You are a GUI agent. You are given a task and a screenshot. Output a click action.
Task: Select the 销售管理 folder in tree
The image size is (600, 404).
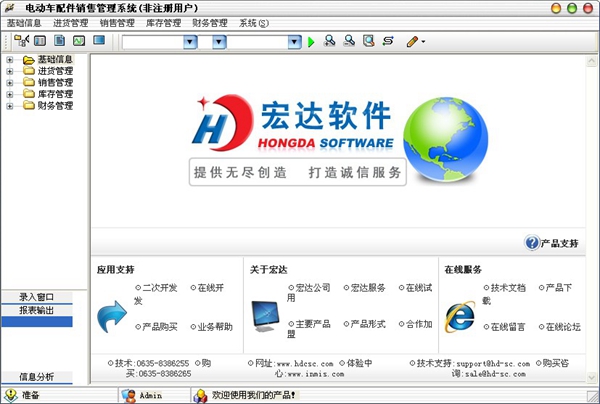pos(48,82)
